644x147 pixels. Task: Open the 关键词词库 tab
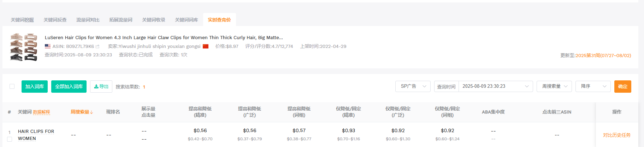pos(187,20)
